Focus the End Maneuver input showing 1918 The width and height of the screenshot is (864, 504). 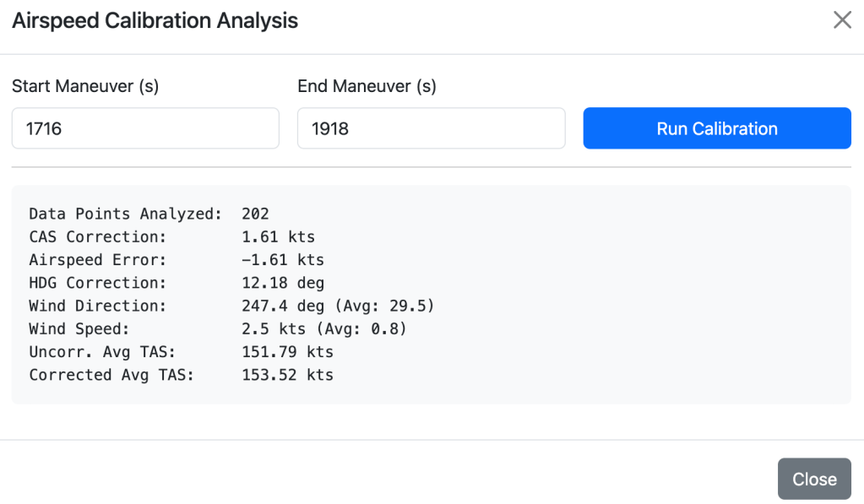[431, 128]
